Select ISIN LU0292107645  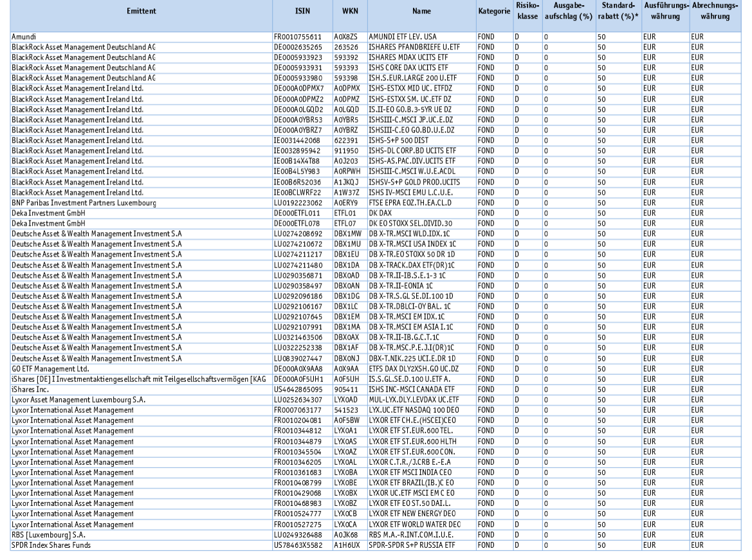point(302,317)
